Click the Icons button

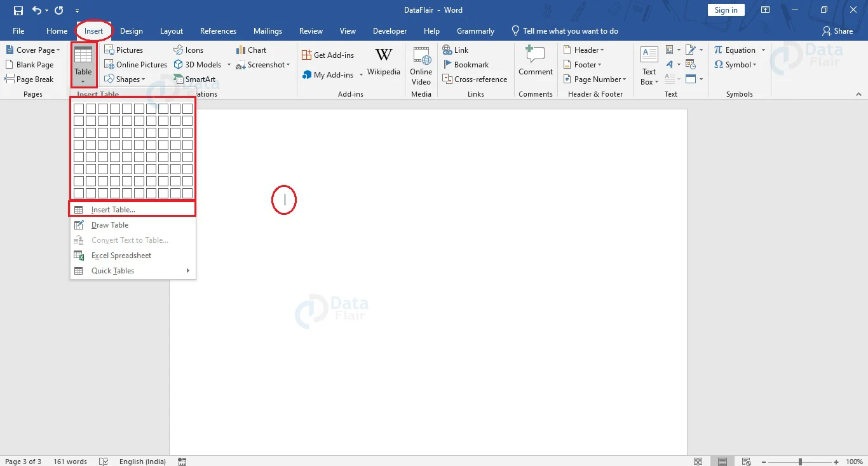(188, 50)
